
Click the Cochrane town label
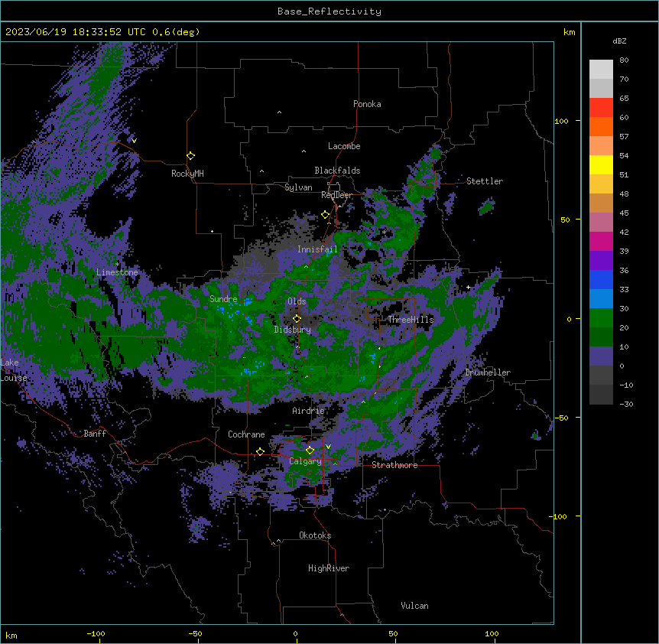[x=246, y=434]
